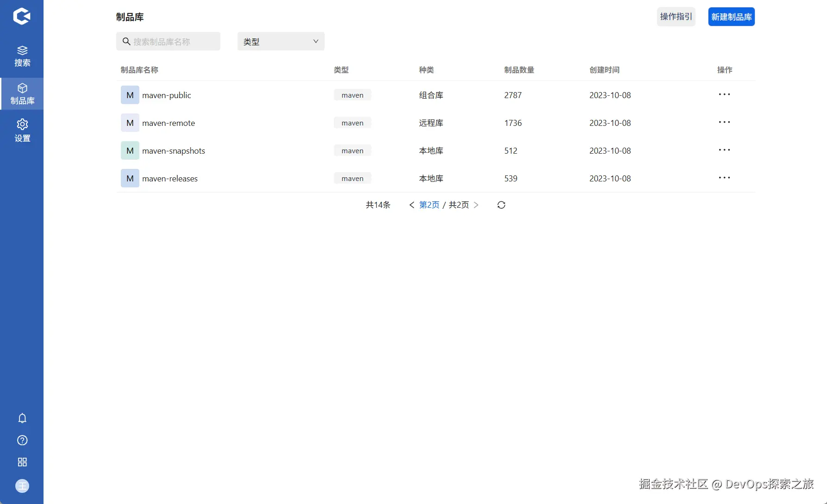
Task: Expand the 类型 filter dropdown
Action: (x=281, y=41)
